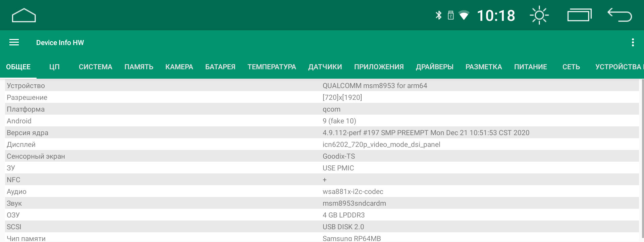Open the ПАМЯТЬ tab
The image size is (644, 242).
point(139,67)
